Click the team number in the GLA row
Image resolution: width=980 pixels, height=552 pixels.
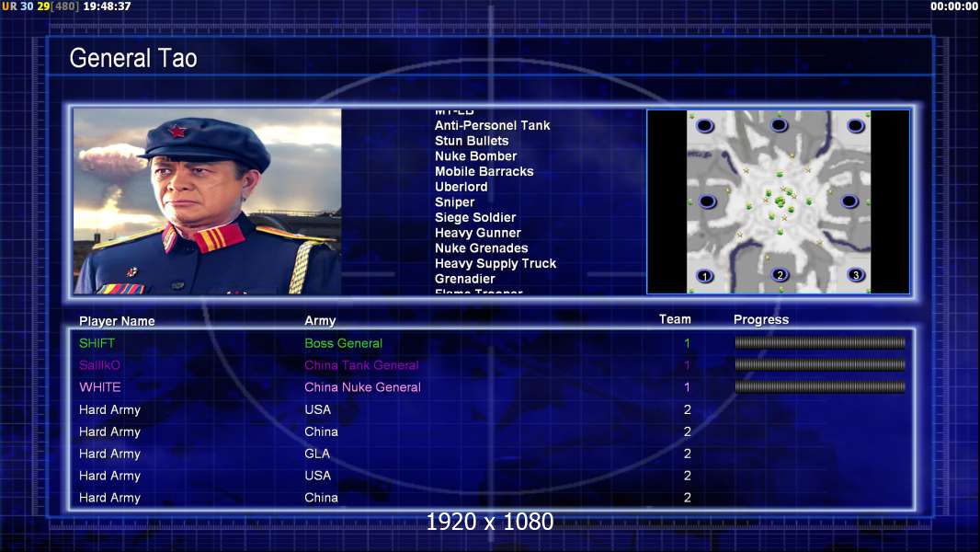[x=687, y=454]
